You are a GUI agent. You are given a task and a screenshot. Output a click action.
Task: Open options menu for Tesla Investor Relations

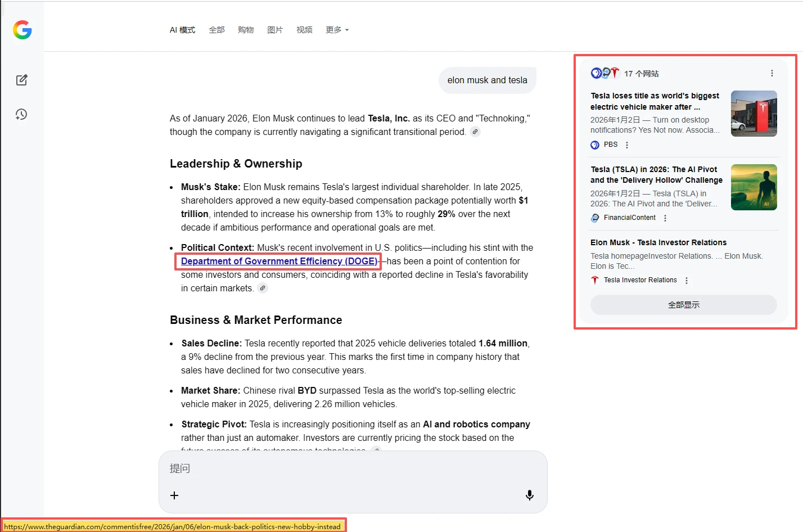pos(687,281)
